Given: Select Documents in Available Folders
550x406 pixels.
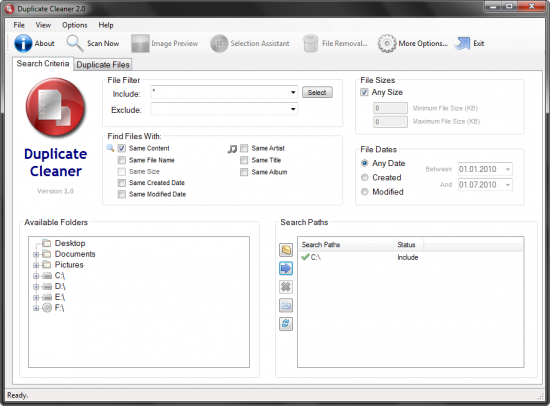Looking at the screenshot, I should click(x=75, y=254).
